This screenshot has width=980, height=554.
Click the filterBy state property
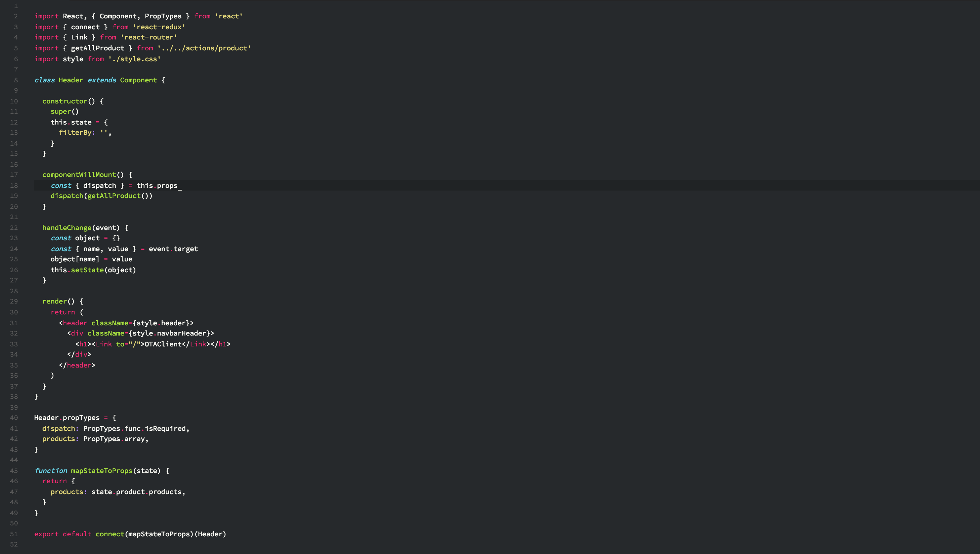pyautogui.click(x=75, y=132)
